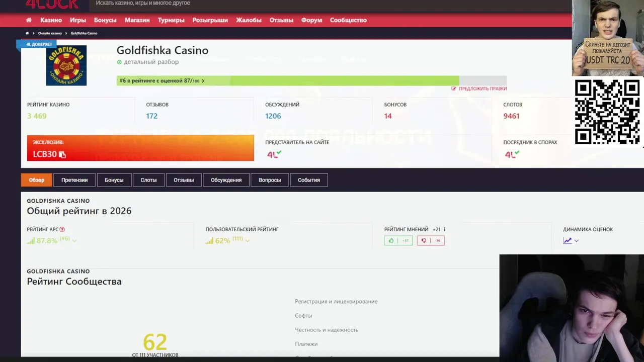
Task: Open the 1206 discussions count
Action: pos(273,116)
